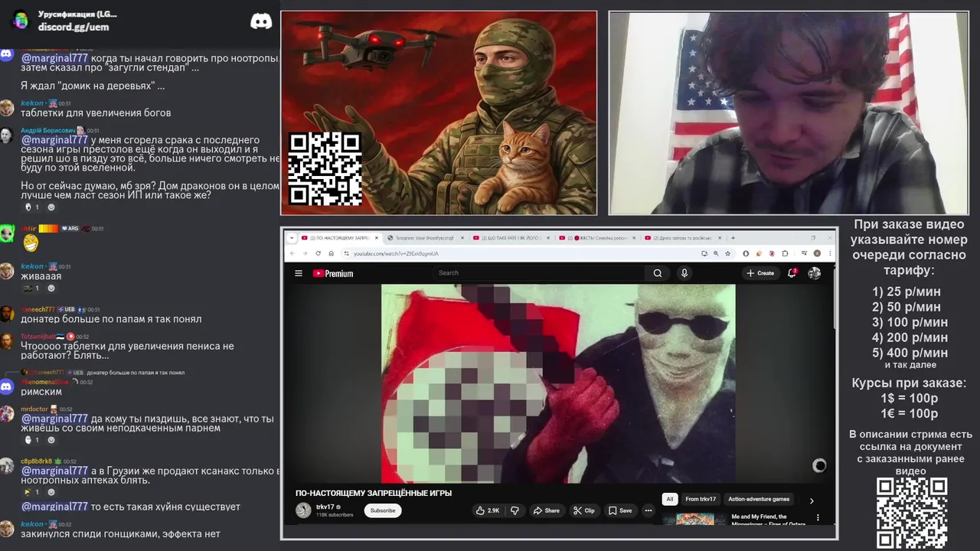This screenshot has width=980, height=551.
Task: Click the discord.gg/uem invite text
Action: coord(73,27)
